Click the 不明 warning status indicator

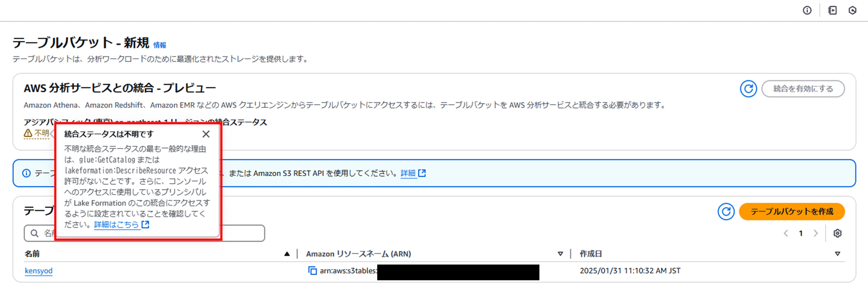37,133
